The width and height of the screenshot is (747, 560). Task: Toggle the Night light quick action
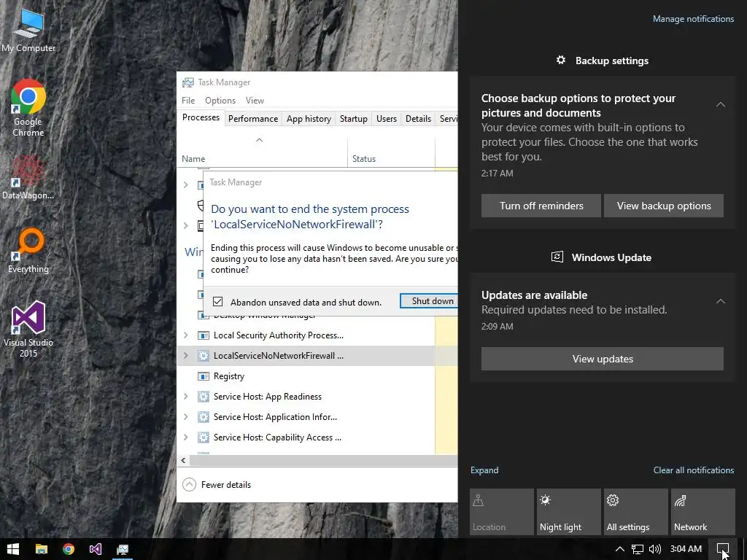tap(569, 511)
